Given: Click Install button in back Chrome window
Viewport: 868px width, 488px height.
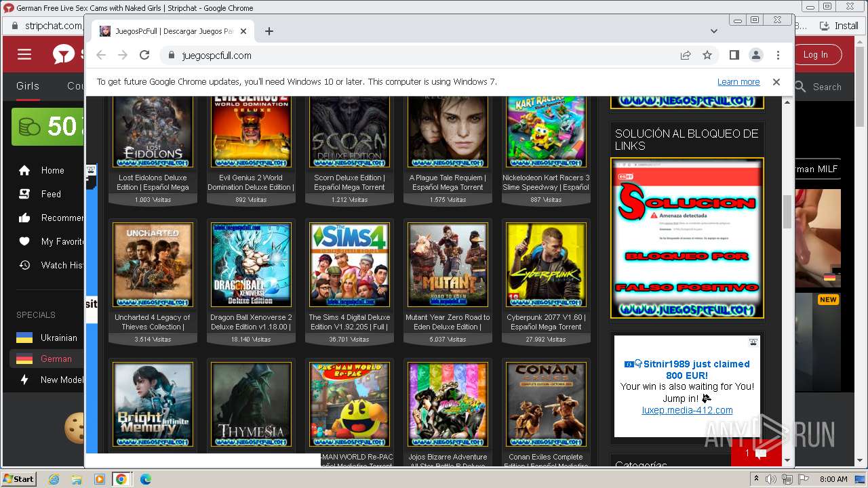Looking at the screenshot, I should tap(839, 26).
